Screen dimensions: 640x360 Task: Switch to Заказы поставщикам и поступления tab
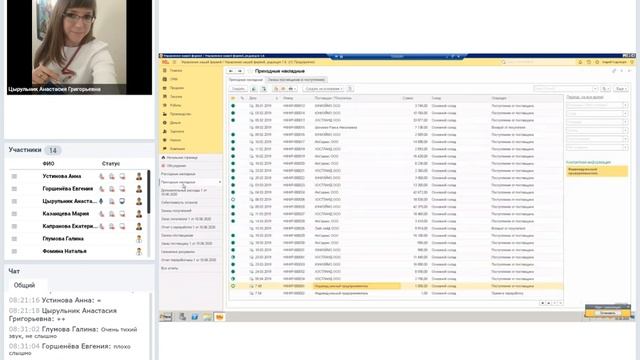pyautogui.click(x=296, y=80)
